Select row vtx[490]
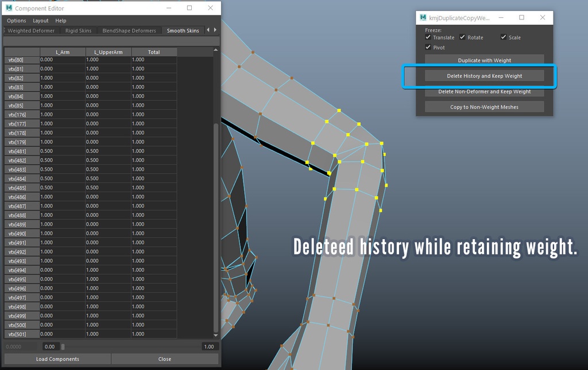This screenshot has width=588, height=370. [22, 233]
